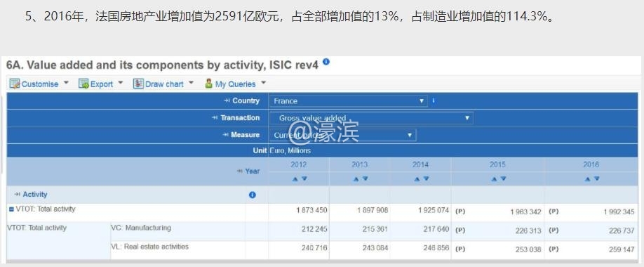
Task: Click the My Queries person icon
Action: click(208, 84)
